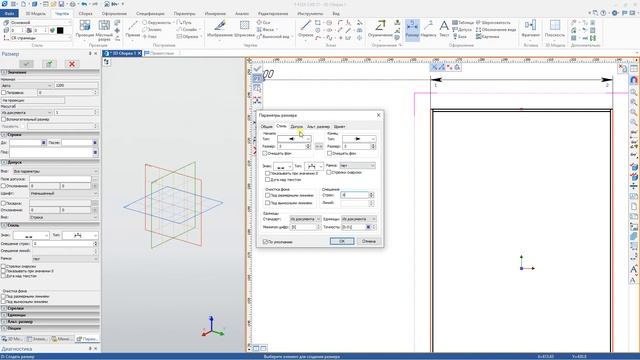Click the Картинка picture tool in ribbon

pos(487,36)
